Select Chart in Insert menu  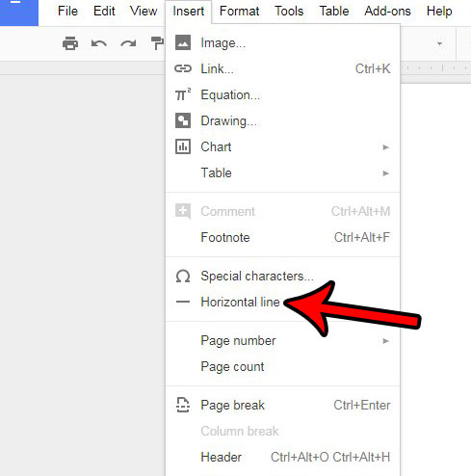283,146
